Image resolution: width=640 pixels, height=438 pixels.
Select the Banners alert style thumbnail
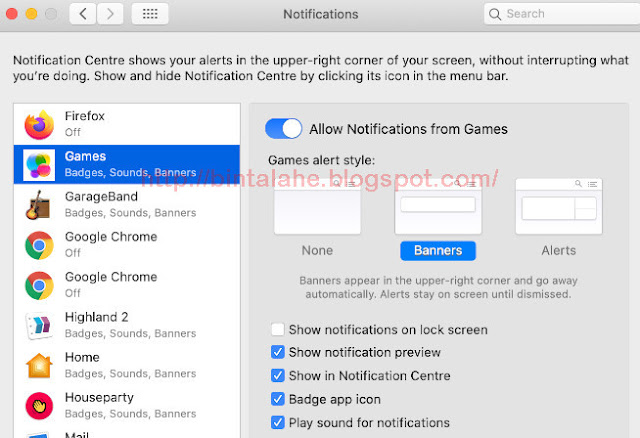point(438,207)
